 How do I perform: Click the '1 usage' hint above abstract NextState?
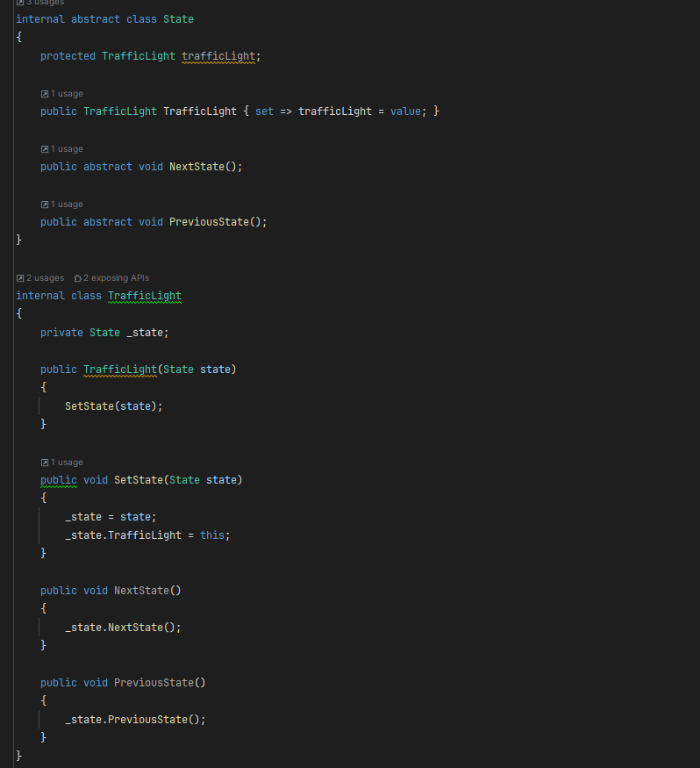click(67, 149)
